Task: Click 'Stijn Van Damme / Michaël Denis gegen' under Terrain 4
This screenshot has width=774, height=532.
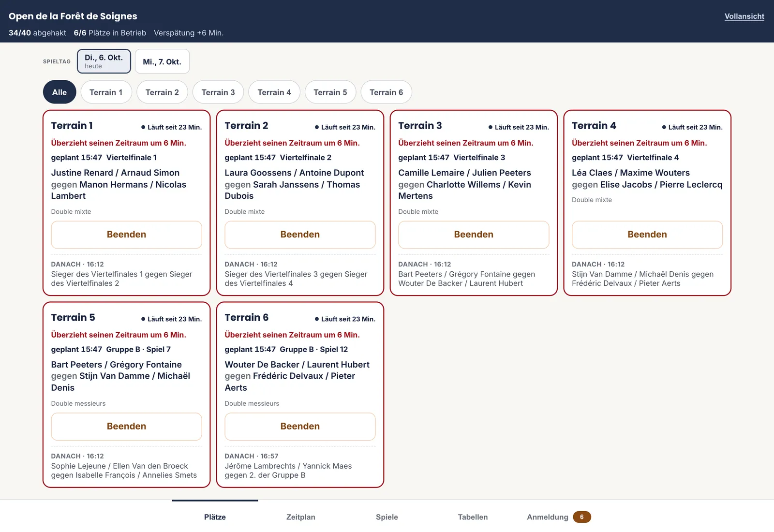Action: pos(642,274)
